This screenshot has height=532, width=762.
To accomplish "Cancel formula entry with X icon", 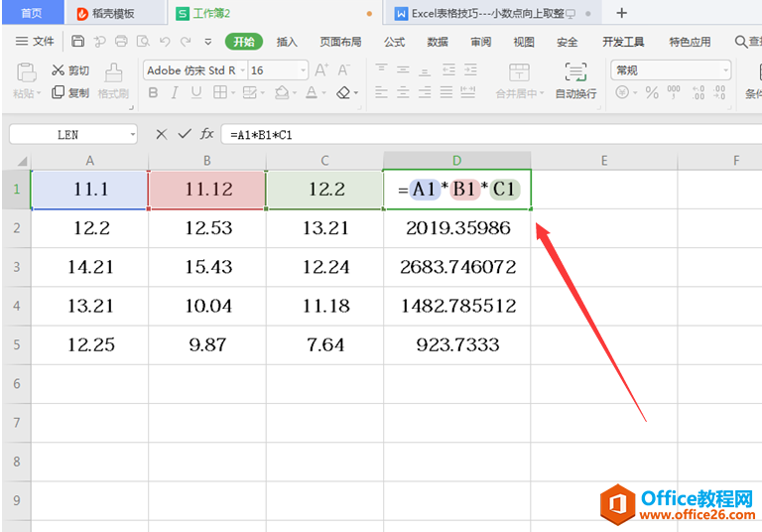I will point(162,134).
